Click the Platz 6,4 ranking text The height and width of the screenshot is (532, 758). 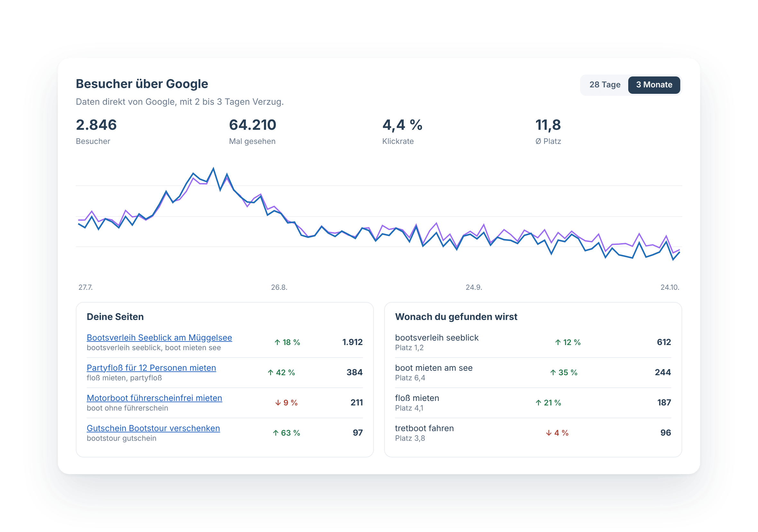tap(410, 378)
